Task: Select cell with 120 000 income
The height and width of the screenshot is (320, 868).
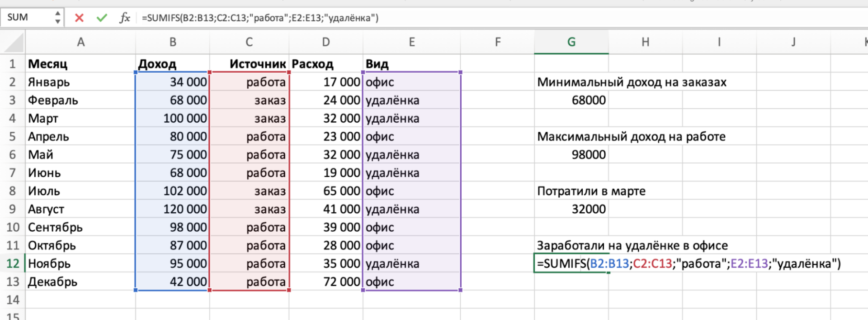Action: tap(173, 209)
